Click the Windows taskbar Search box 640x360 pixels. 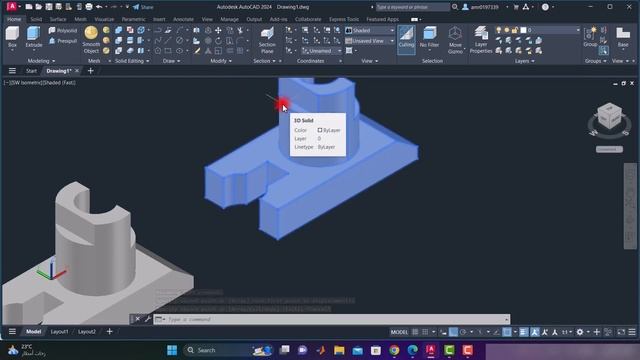(228, 350)
